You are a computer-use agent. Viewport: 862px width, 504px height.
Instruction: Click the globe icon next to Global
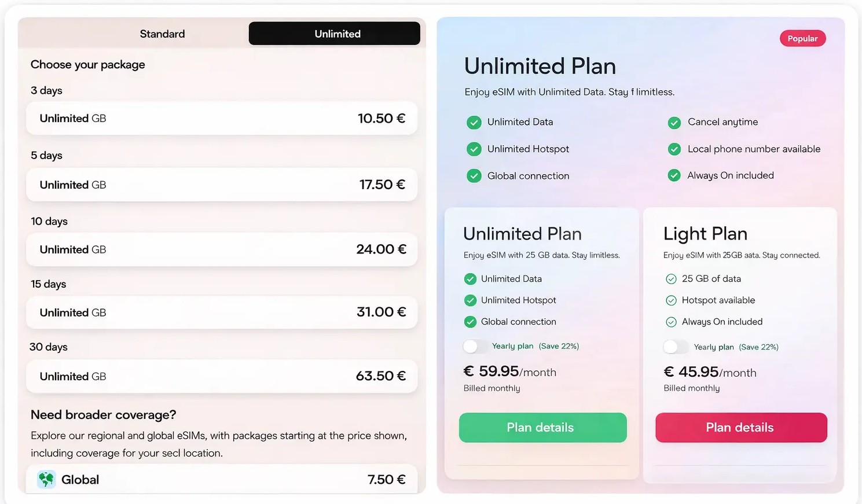45,479
